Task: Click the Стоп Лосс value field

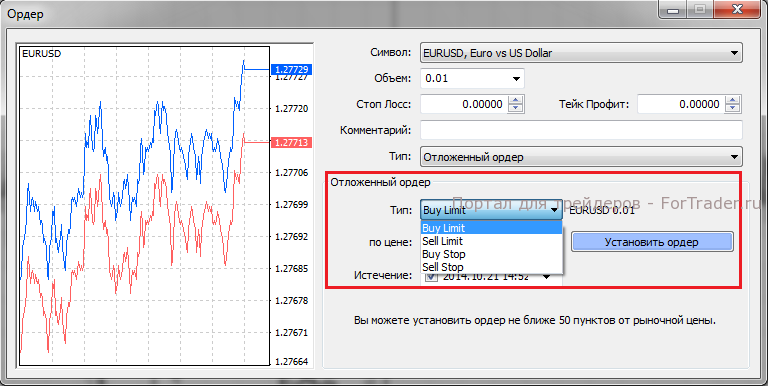Action: click(463, 104)
